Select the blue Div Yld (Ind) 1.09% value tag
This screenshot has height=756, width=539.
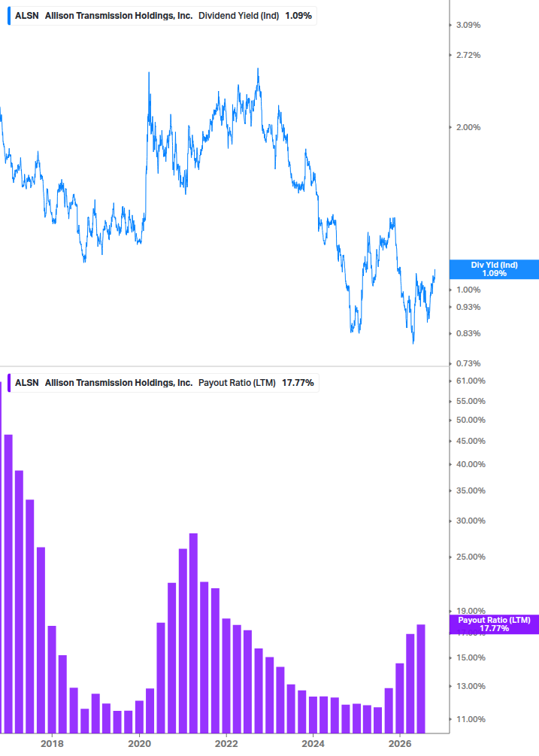point(494,269)
